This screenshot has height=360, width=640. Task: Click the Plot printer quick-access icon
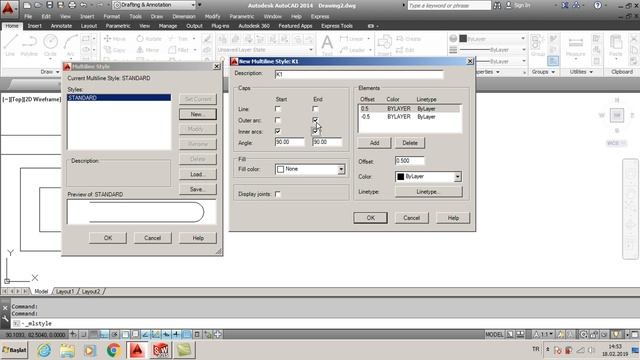pos(72,5)
